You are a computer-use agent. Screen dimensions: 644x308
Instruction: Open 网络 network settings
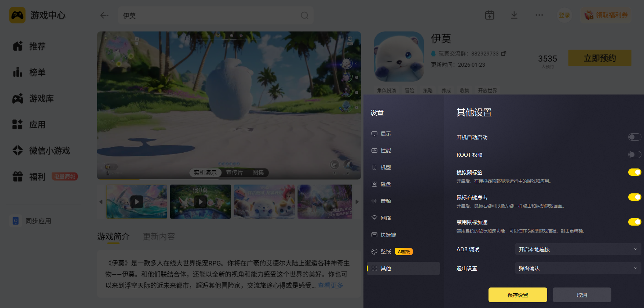pyautogui.click(x=403, y=218)
